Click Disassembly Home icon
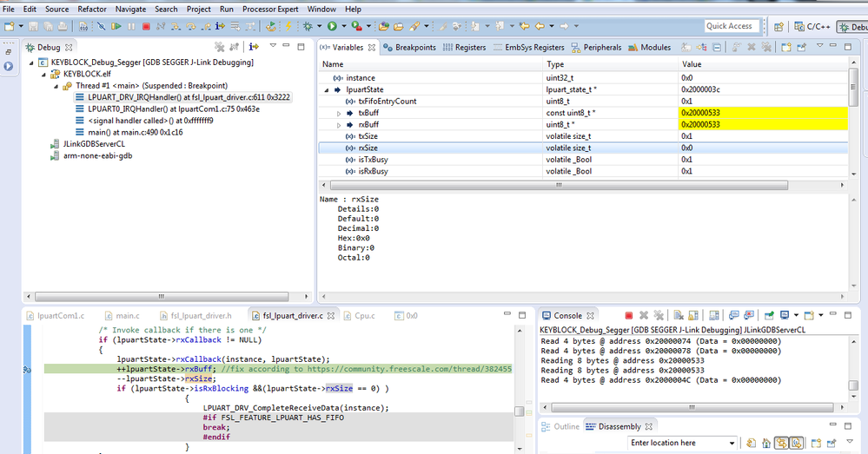This screenshot has height=454, width=868. pos(766,443)
